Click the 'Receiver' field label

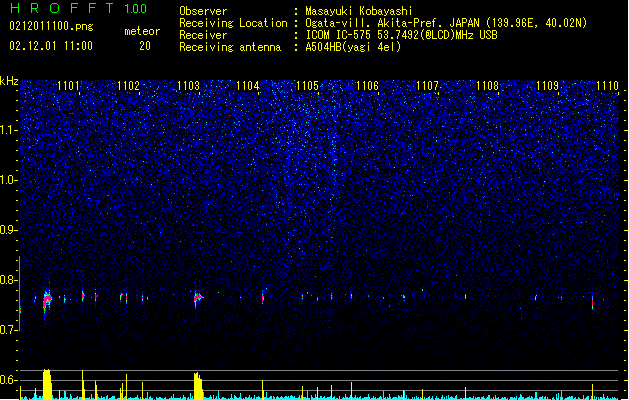click(203, 35)
